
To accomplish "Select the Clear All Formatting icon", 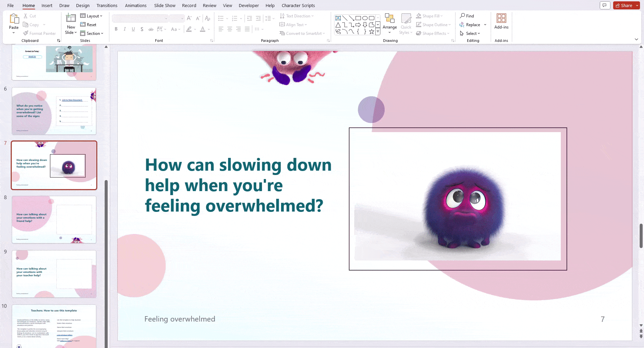I will coord(208,18).
